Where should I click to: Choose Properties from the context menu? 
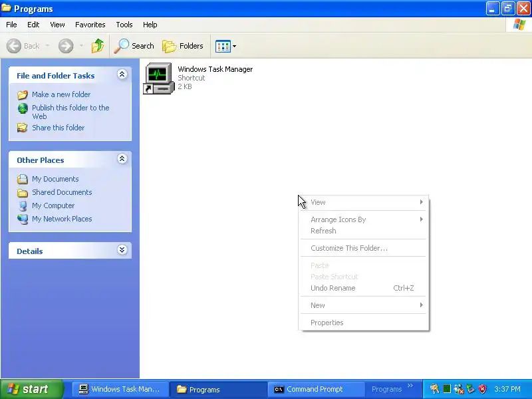tap(363, 323)
